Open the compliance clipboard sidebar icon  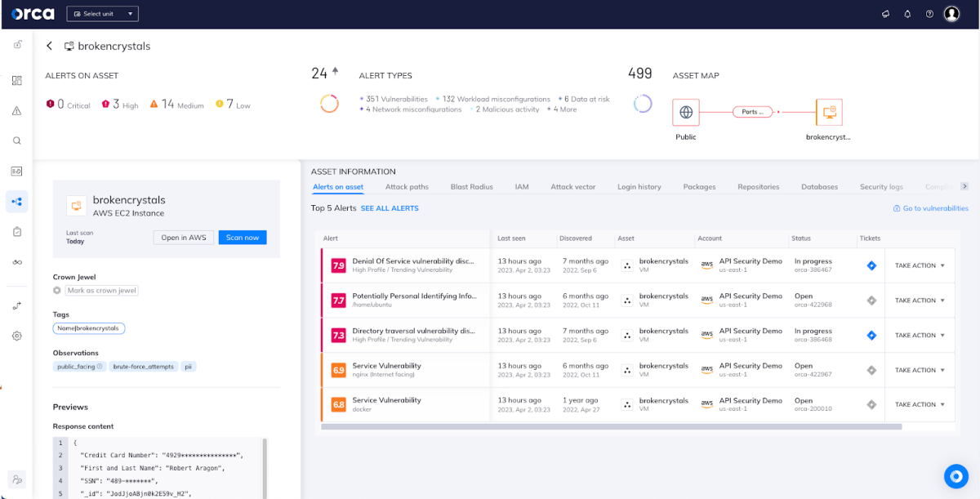pyautogui.click(x=17, y=232)
